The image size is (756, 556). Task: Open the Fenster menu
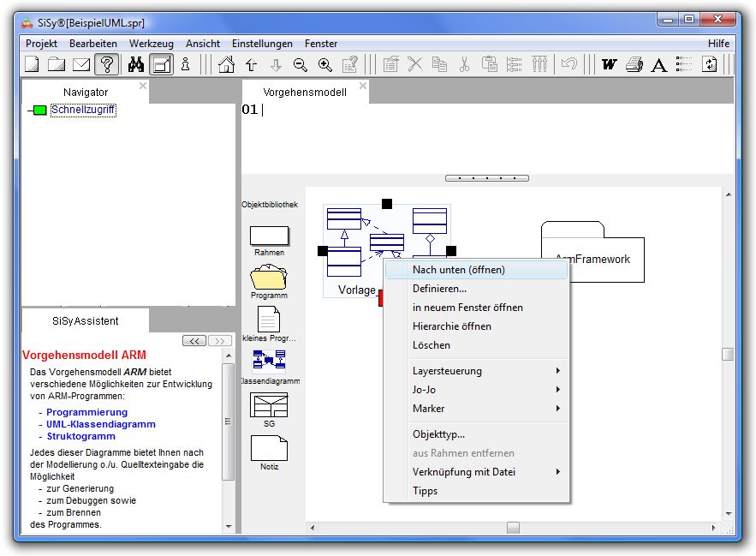(321, 44)
